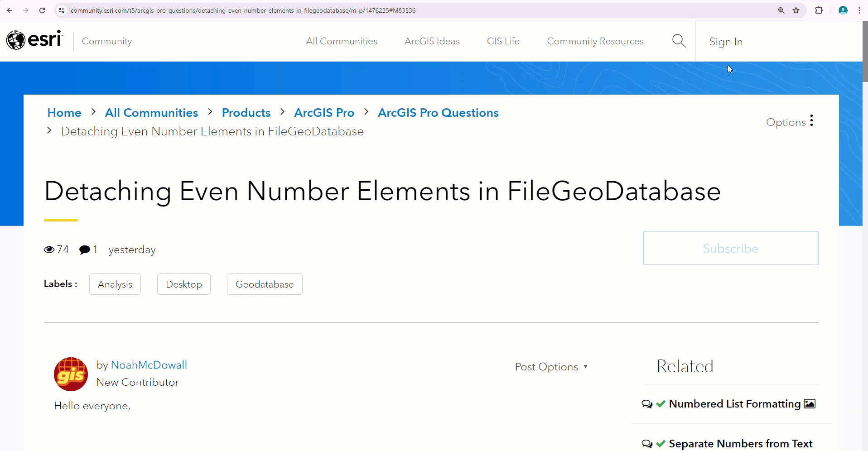Viewport: 868px width, 451px height.
Task: Open NoahMcDowall's profile
Action: [x=149, y=365]
